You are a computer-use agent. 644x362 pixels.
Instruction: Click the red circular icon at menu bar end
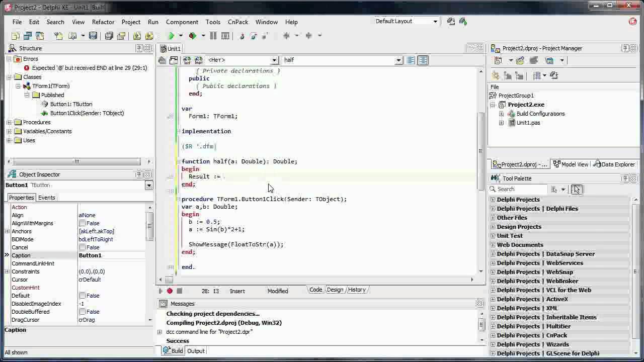click(x=633, y=22)
